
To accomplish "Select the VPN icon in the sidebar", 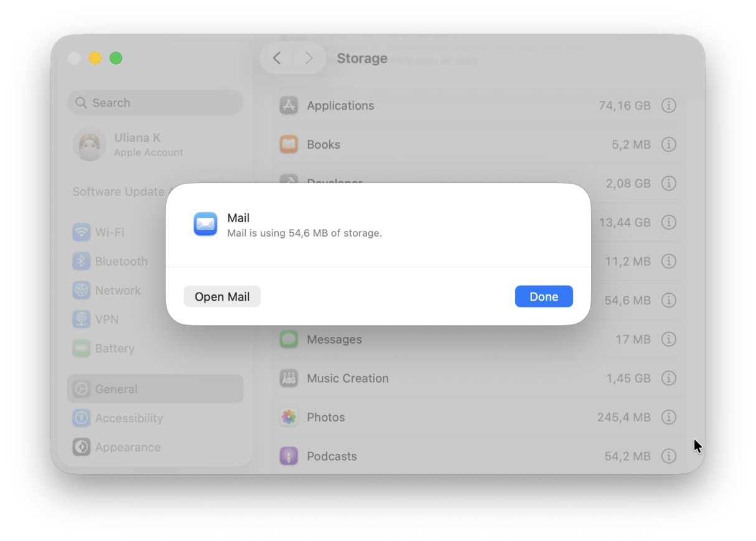I will (x=82, y=319).
